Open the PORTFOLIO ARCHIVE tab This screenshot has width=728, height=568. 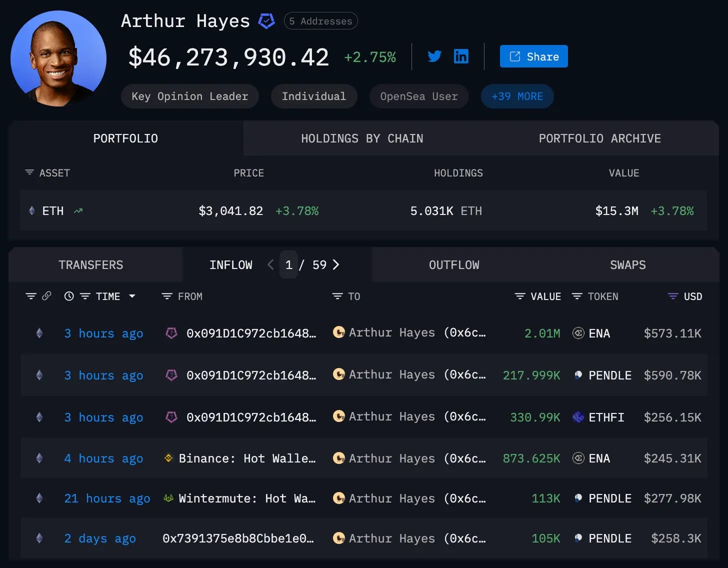(x=599, y=138)
